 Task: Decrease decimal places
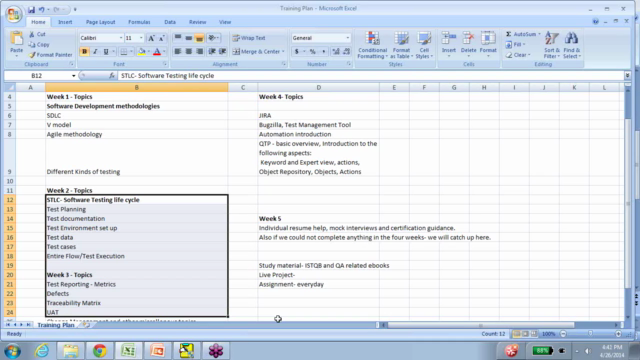pos(347,51)
